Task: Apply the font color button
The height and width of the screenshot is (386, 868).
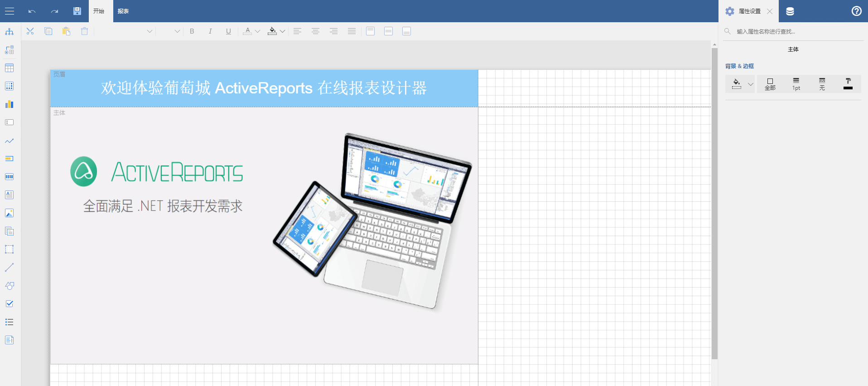Action: pos(247,31)
